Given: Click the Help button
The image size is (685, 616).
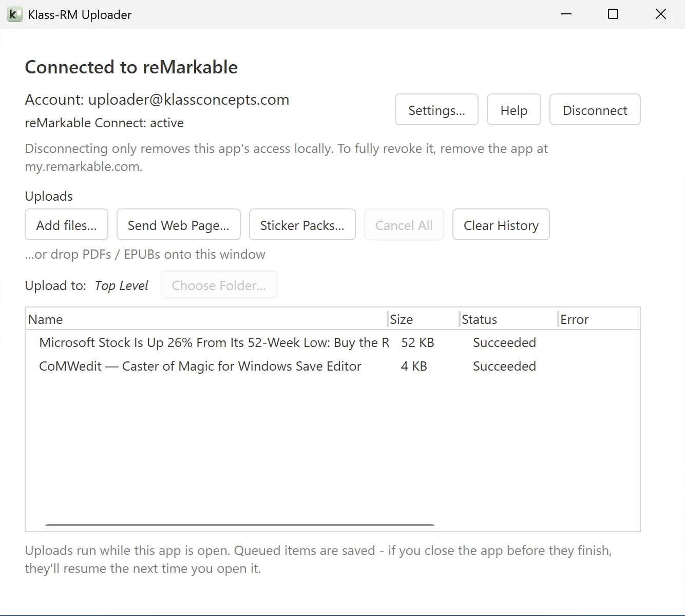Looking at the screenshot, I should pyautogui.click(x=513, y=109).
